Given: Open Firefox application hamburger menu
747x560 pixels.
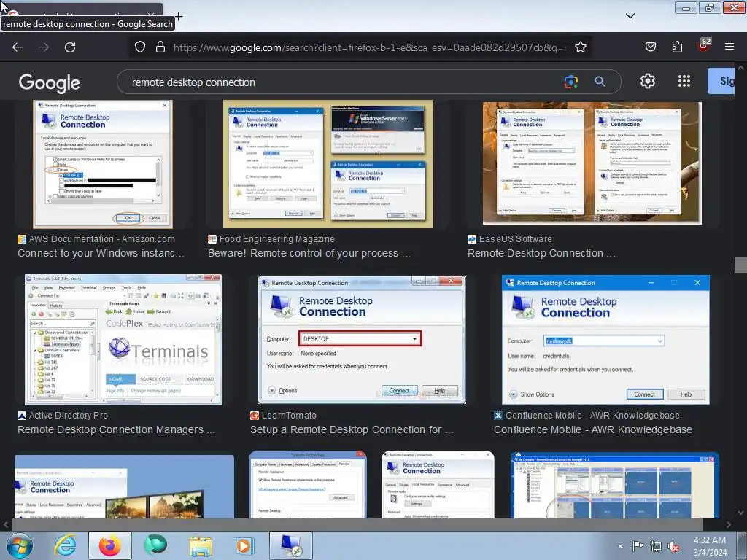Looking at the screenshot, I should 729,47.
